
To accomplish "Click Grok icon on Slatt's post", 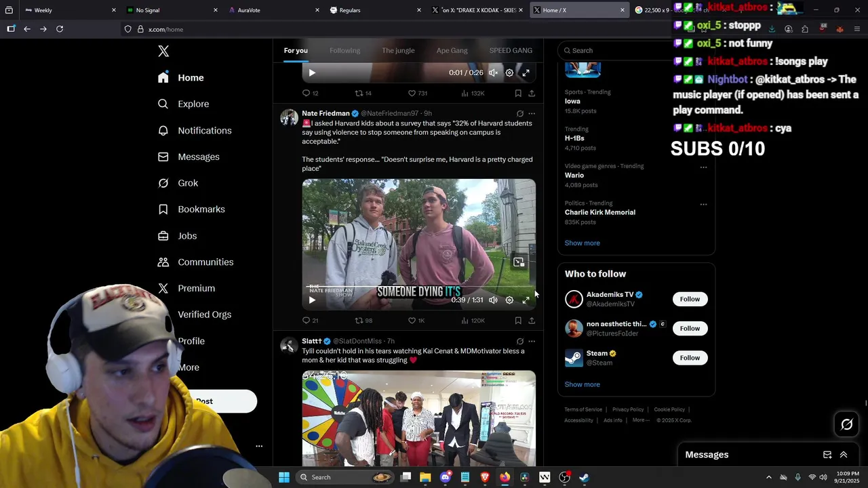I will click(x=519, y=342).
